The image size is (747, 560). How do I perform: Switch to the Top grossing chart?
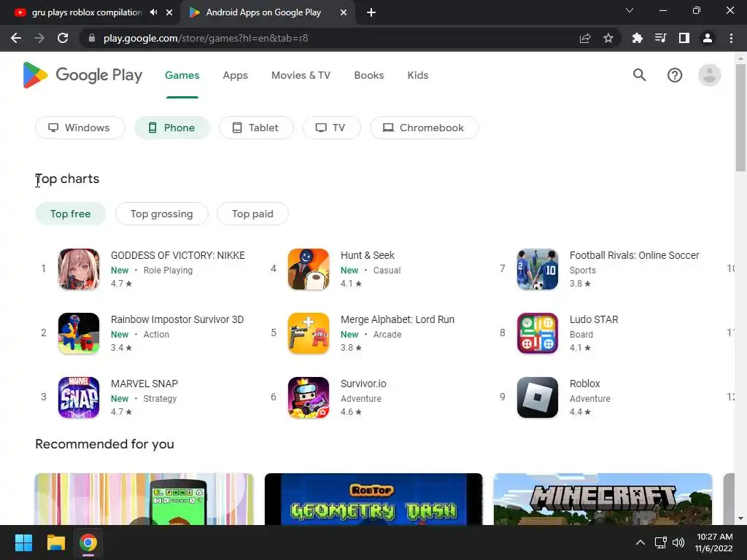[x=161, y=214]
